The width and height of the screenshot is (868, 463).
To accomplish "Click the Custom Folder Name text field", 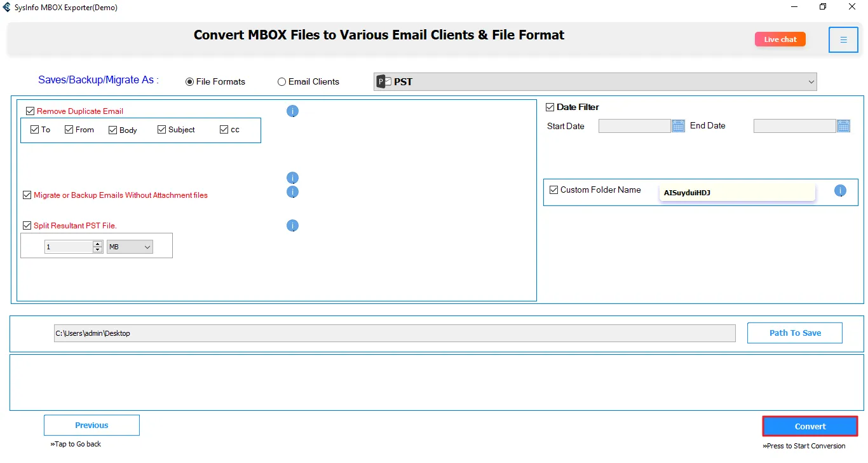I will 736,193.
